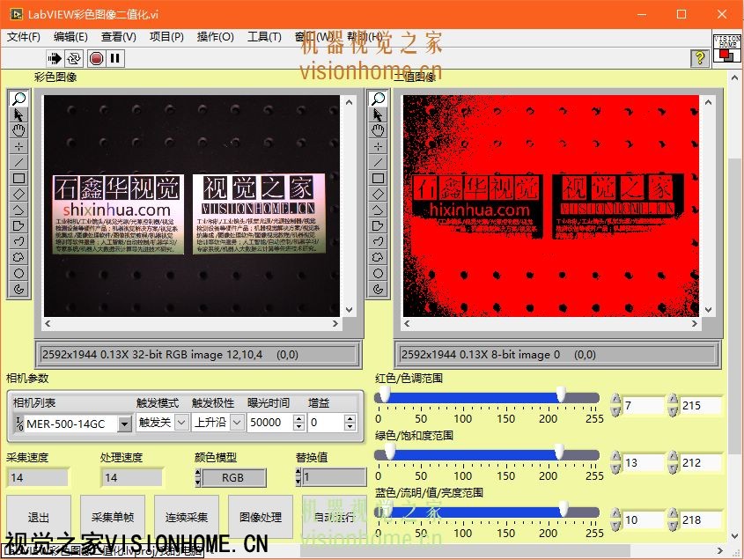Screen dimensions: 744x560
Task: Select the Rectangle ROI tool beside the 二值图像 display
Action: click(x=378, y=178)
